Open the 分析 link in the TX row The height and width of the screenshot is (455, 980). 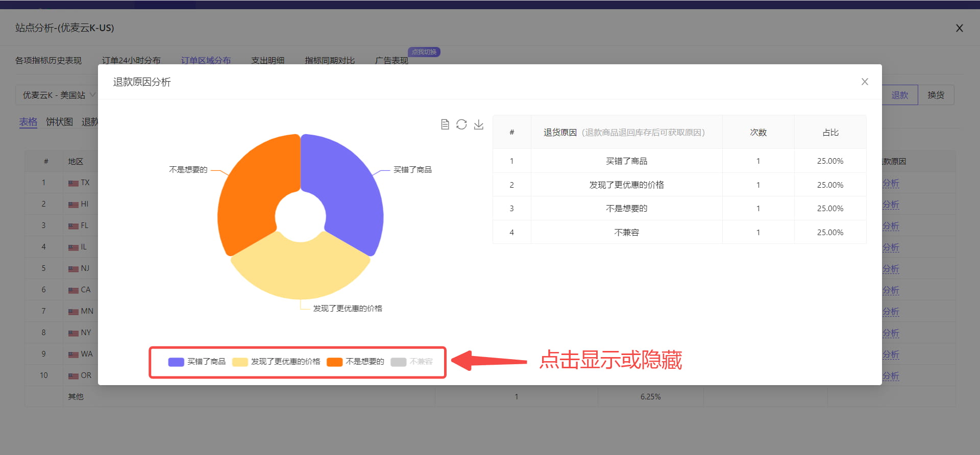tap(891, 183)
